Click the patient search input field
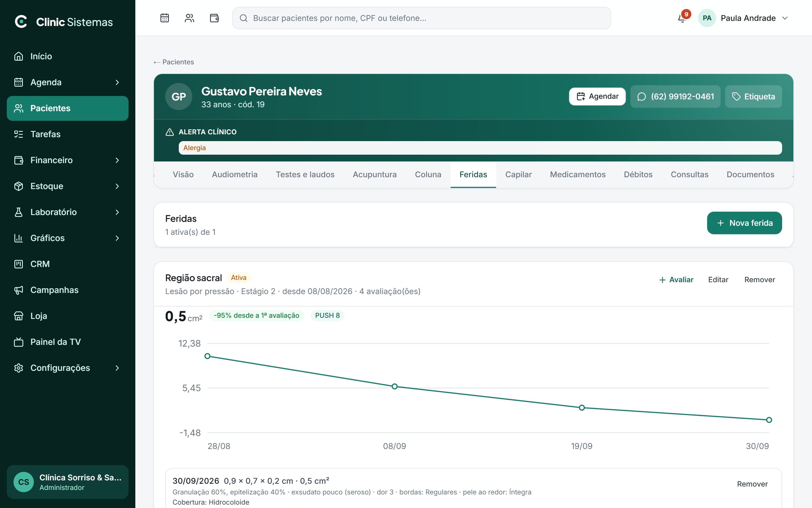Viewport: 812px width, 508px height. point(422,18)
